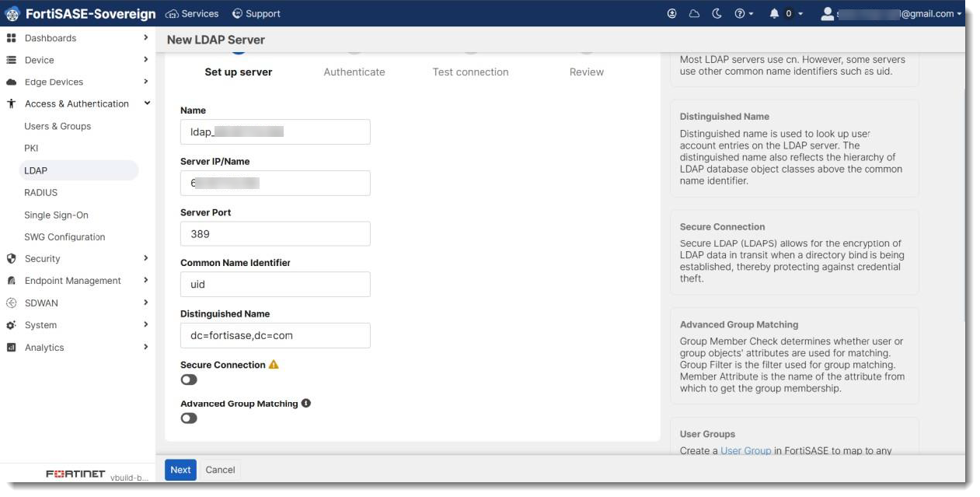Select the Set up server step
Image resolution: width=980 pixels, height=497 pixels.
239,72
